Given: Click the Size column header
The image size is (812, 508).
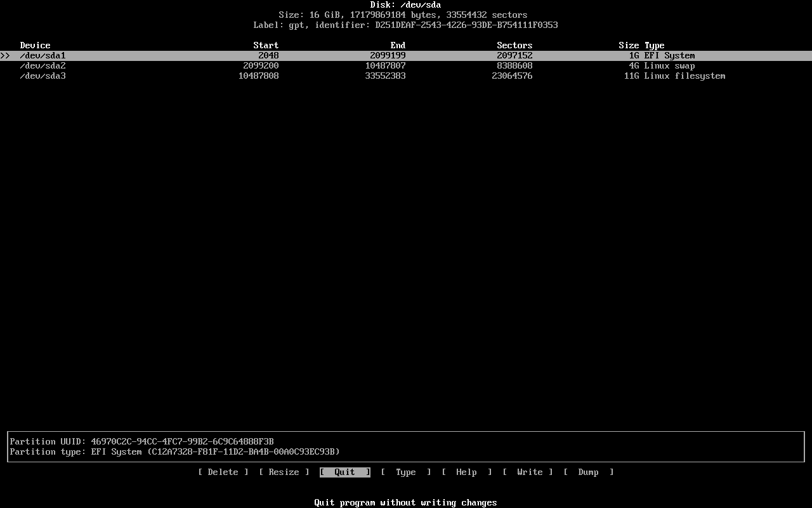Looking at the screenshot, I should click(629, 45).
